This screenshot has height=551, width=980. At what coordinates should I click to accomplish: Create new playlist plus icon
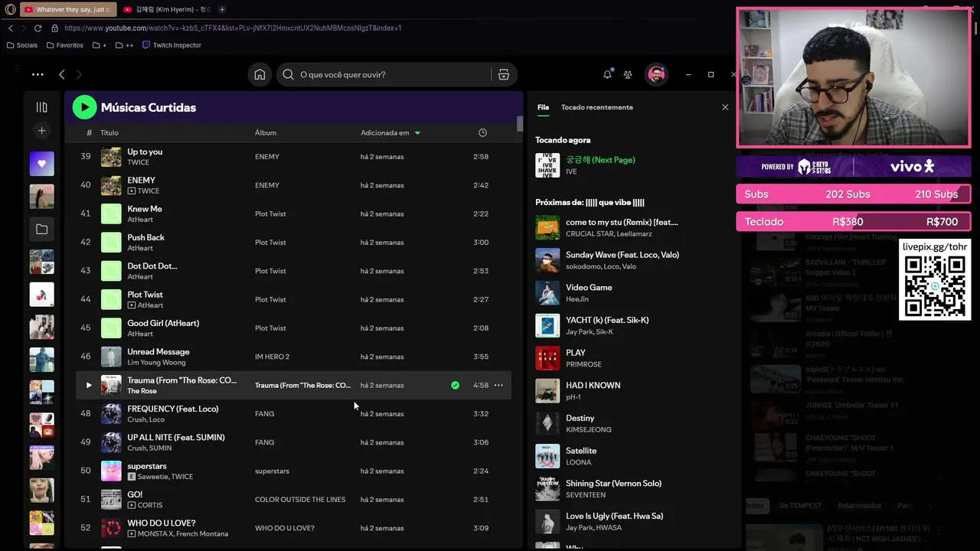pyautogui.click(x=41, y=131)
